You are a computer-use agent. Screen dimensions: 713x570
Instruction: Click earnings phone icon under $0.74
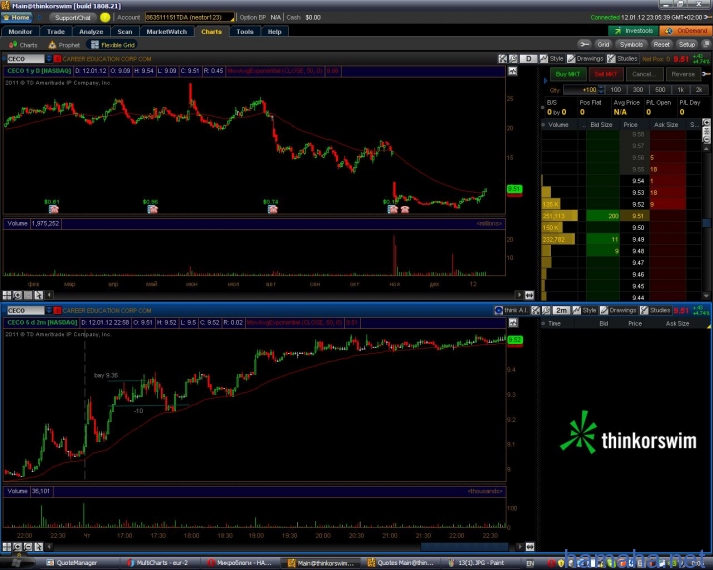click(272, 209)
